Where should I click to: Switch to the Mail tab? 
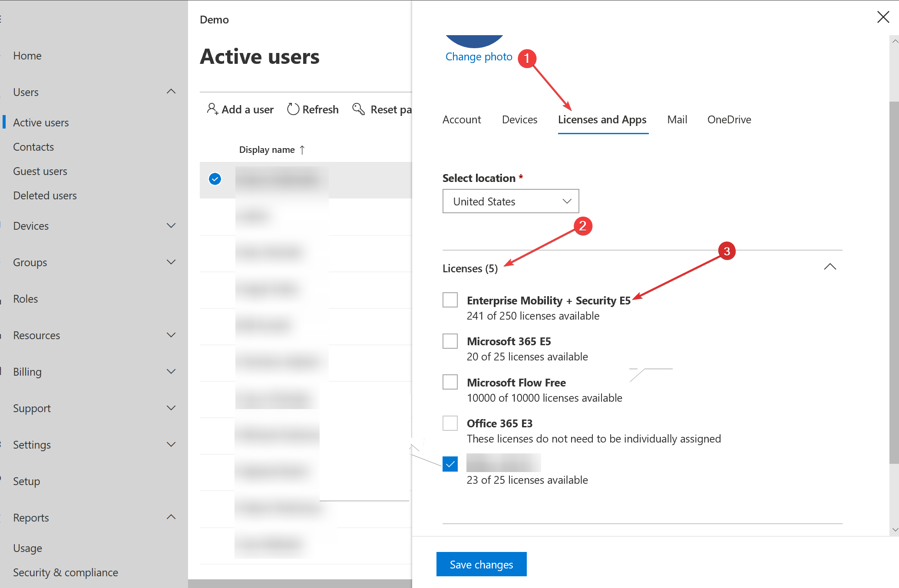coord(677,120)
